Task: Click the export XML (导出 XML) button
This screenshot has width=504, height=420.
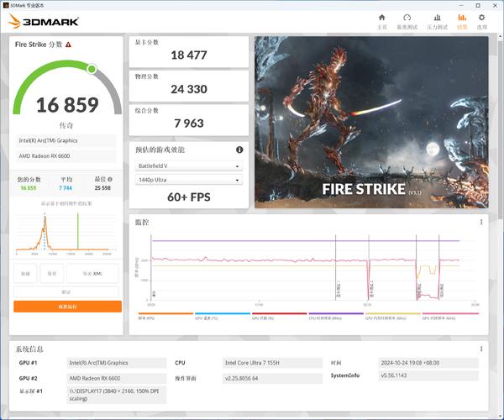Action: click(92, 274)
